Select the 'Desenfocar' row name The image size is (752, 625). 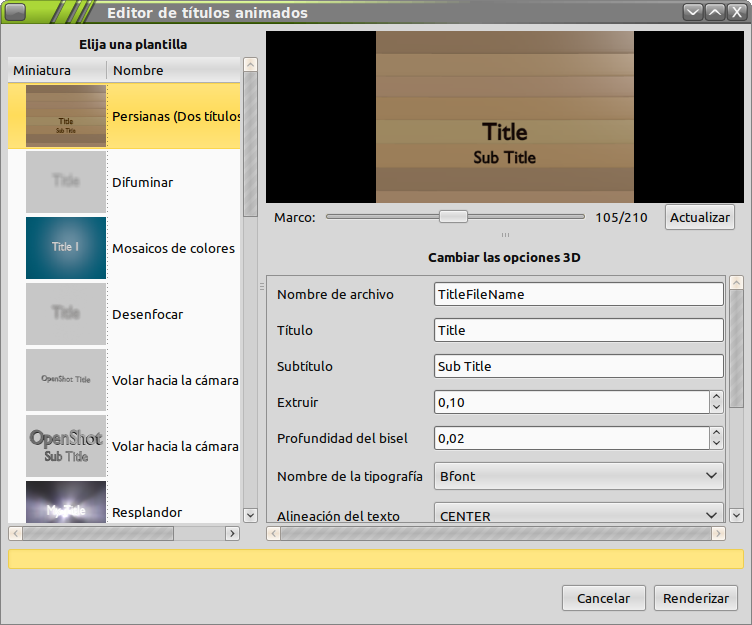pyautogui.click(x=148, y=315)
